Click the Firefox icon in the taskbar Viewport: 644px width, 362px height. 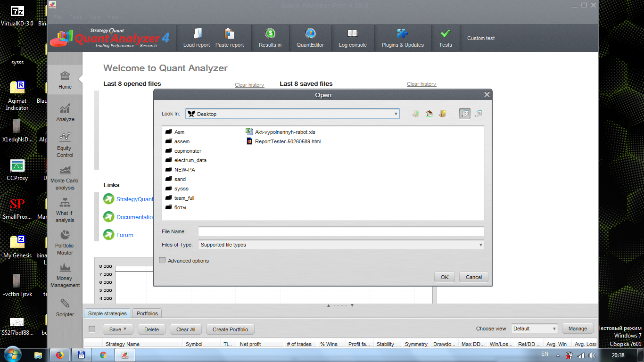tap(60, 355)
